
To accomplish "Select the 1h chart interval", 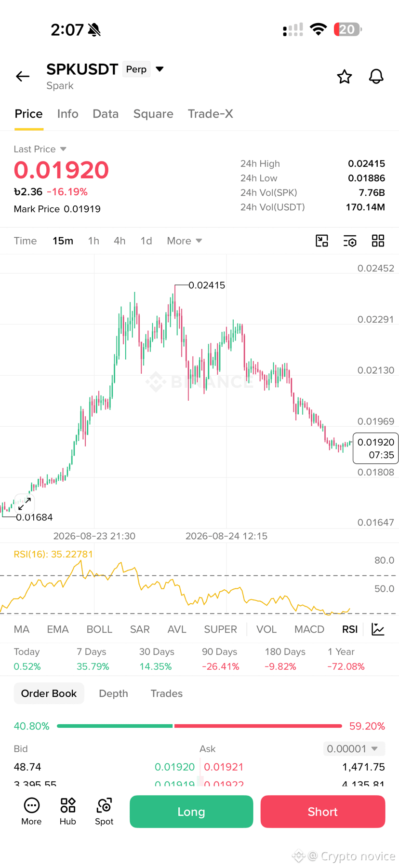I will 93,241.
